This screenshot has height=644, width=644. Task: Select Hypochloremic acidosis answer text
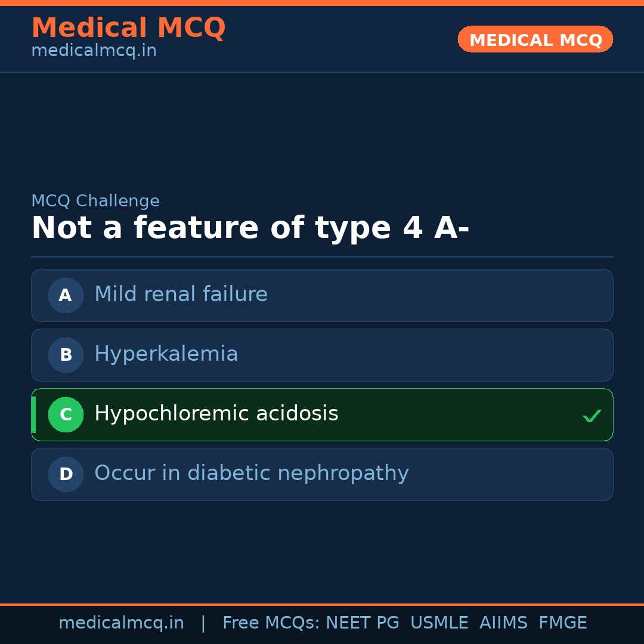tap(216, 414)
